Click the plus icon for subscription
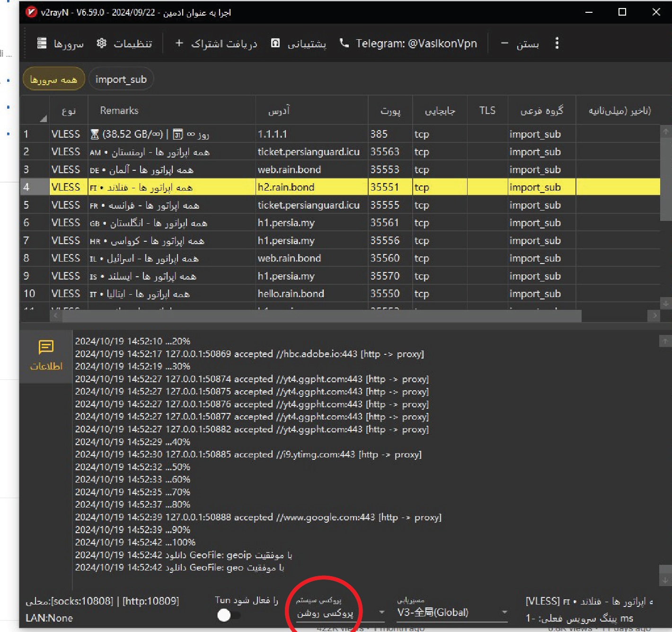672x632 pixels. pos(179,43)
